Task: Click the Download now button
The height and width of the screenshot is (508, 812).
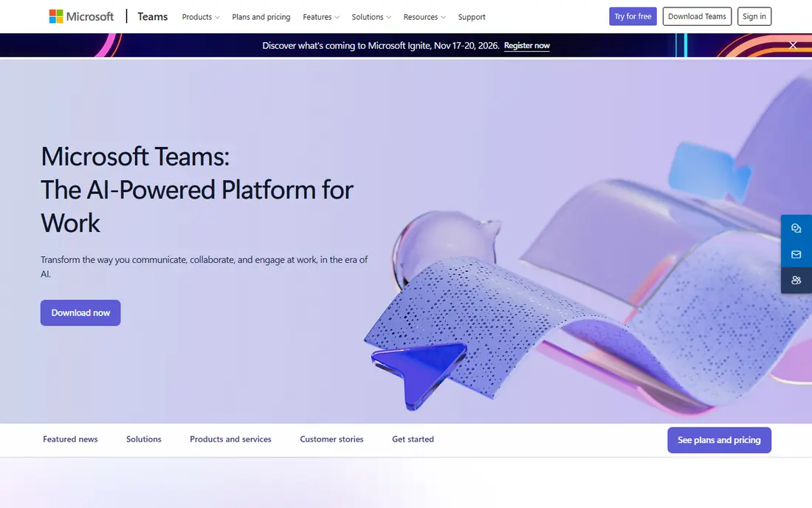Action: tap(80, 313)
